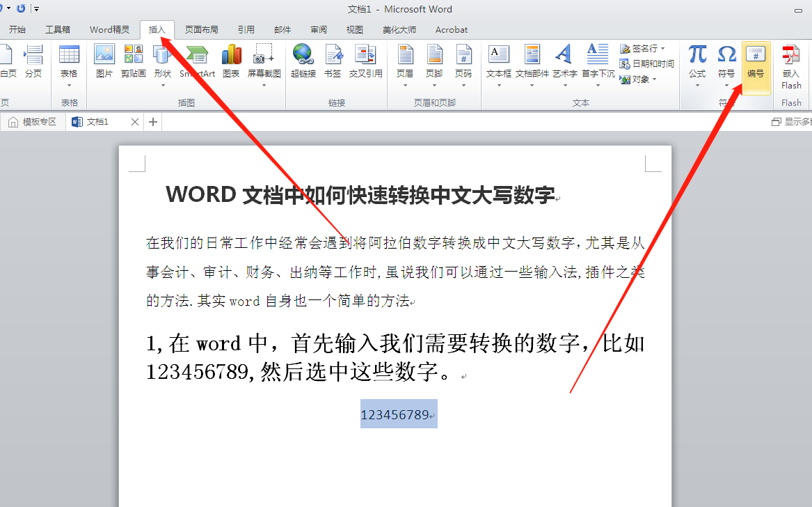Open the 引用 references tab
Viewport: 812px width, 507px height.
(x=246, y=29)
